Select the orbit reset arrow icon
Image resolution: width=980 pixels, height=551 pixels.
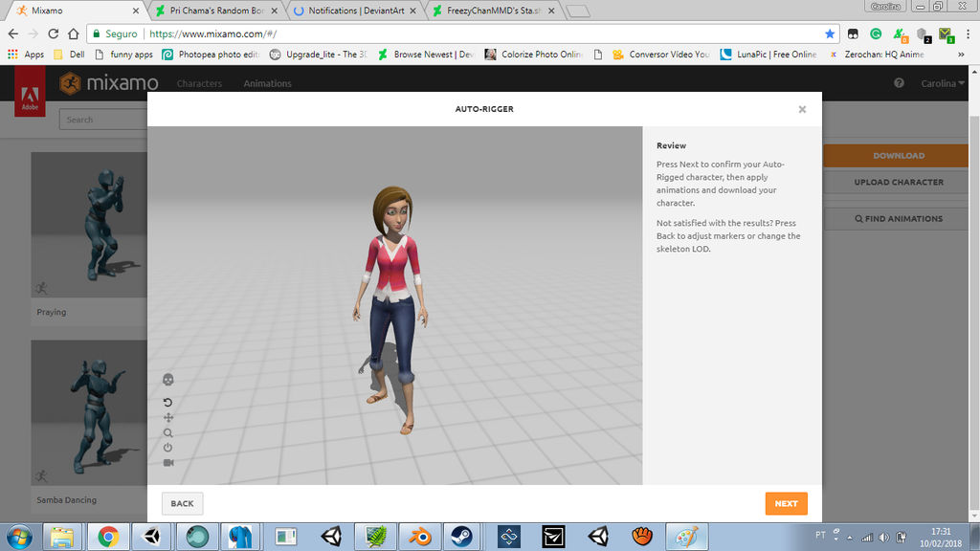tap(167, 402)
